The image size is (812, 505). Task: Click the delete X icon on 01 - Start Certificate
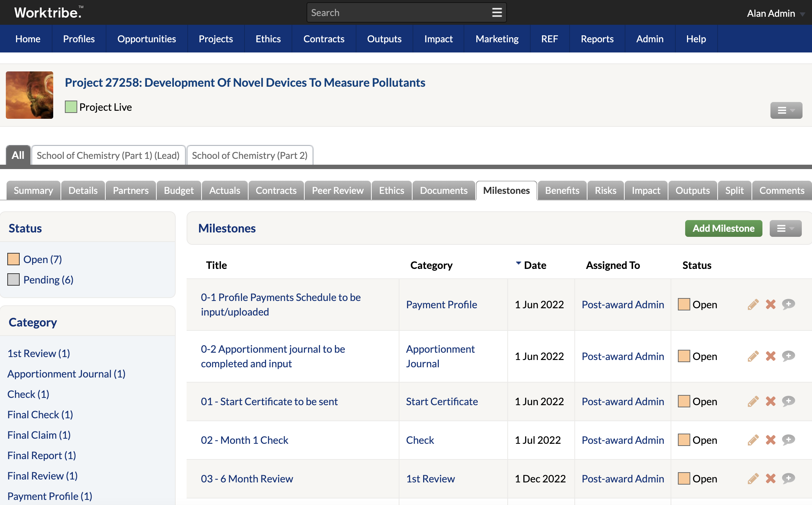[771, 401]
